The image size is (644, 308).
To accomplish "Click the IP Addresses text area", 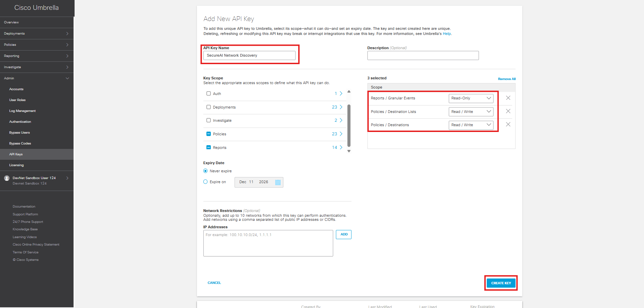I will coord(268,243).
